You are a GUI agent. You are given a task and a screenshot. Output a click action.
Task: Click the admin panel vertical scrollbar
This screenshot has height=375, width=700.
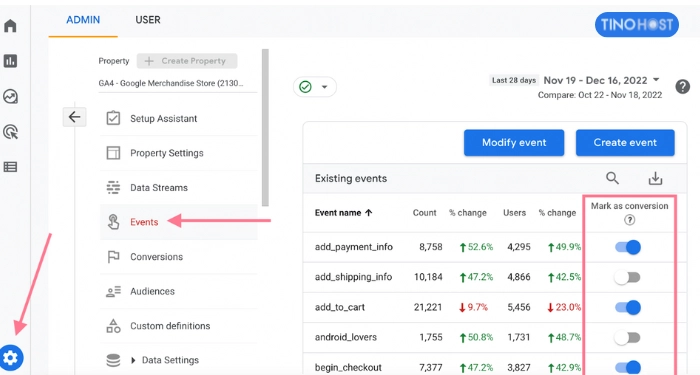pos(265,127)
